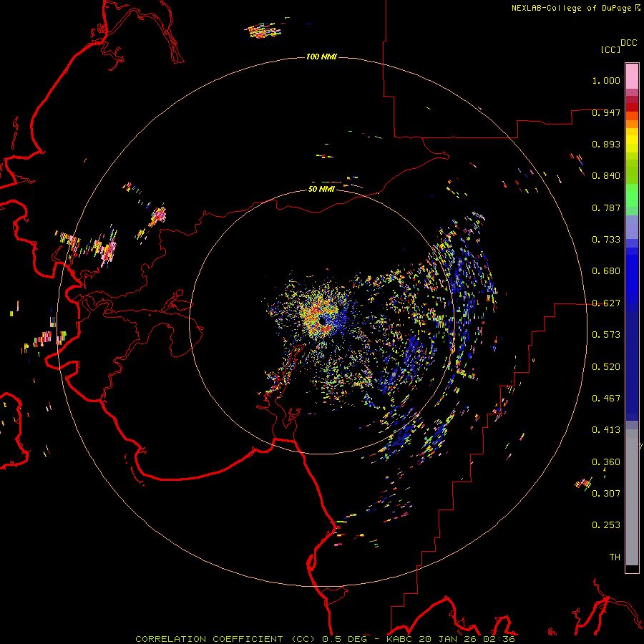Image resolution: width=644 pixels, height=644 pixels.
Task: Click the TH threshold label
Action: click(615, 557)
